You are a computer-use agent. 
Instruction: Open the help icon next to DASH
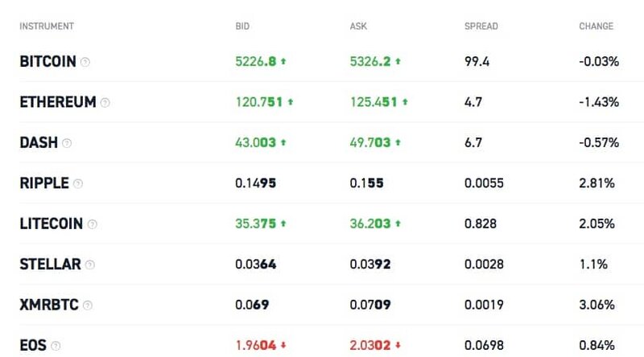[67, 143]
